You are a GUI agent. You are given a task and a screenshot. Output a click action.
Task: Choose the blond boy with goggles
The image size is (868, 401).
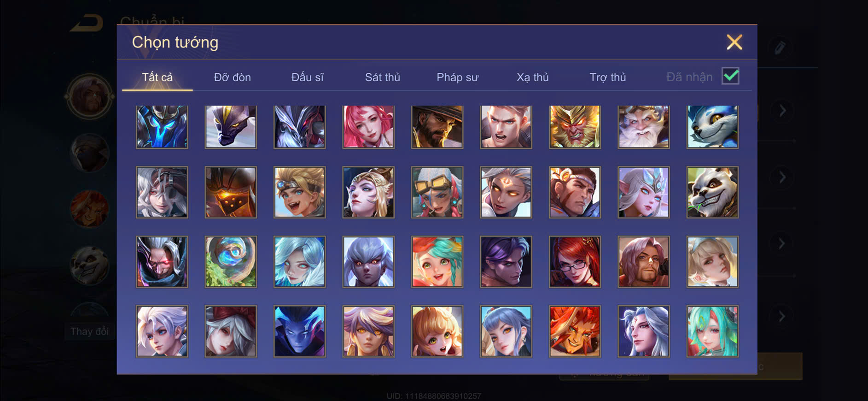[299, 192]
